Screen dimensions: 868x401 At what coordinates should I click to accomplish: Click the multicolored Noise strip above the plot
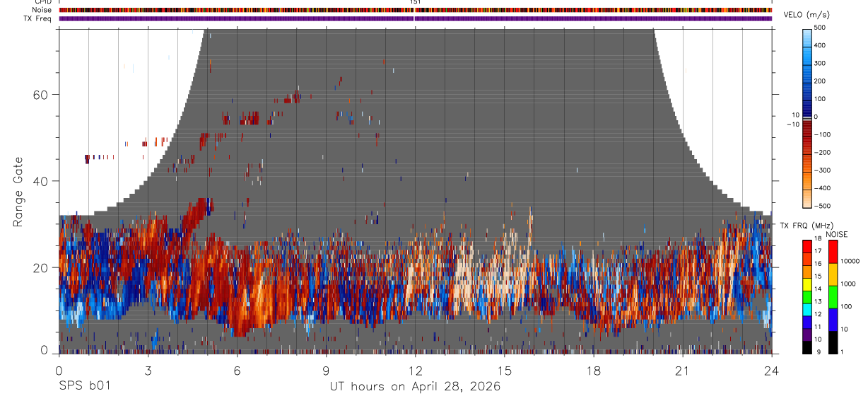coord(415,10)
